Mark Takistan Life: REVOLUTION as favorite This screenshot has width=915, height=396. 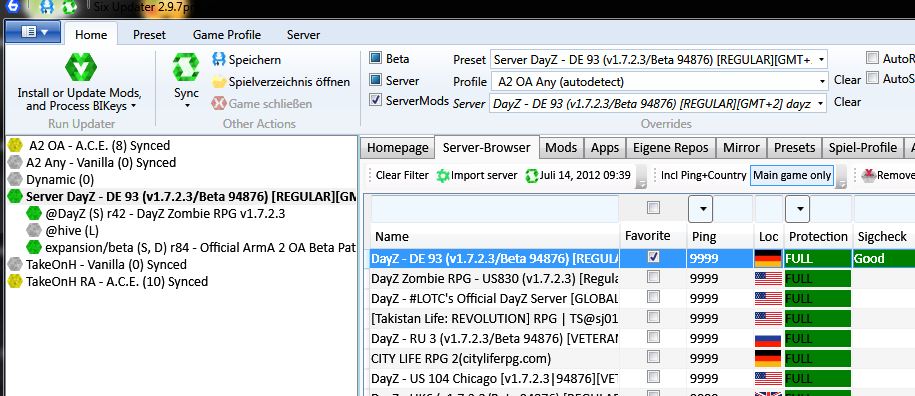pyautogui.click(x=653, y=317)
